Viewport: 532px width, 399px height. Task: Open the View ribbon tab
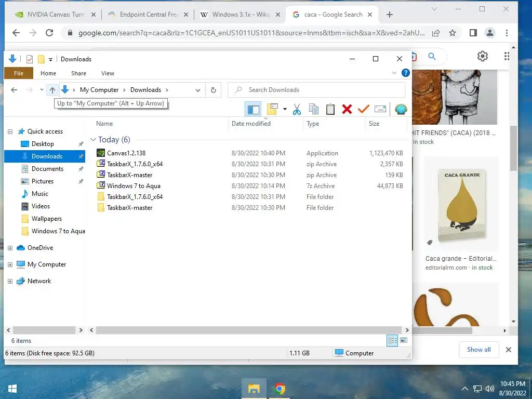coord(108,73)
